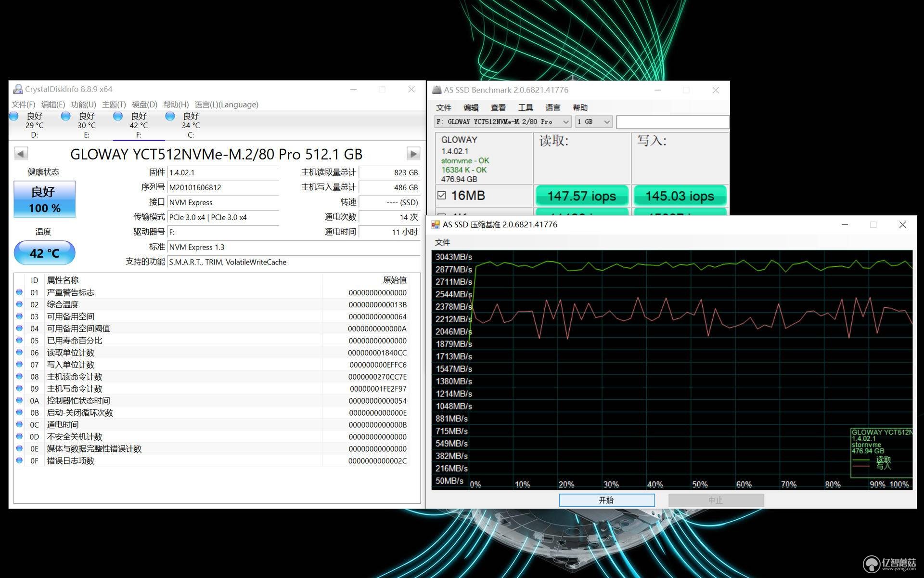Click the 开始 start button
Image resolution: width=924 pixels, height=578 pixels.
tap(606, 500)
